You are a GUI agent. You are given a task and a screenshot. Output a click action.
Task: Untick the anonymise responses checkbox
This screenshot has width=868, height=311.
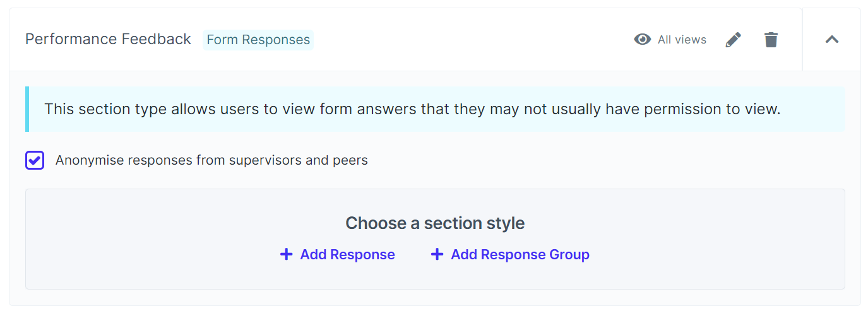click(x=35, y=160)
